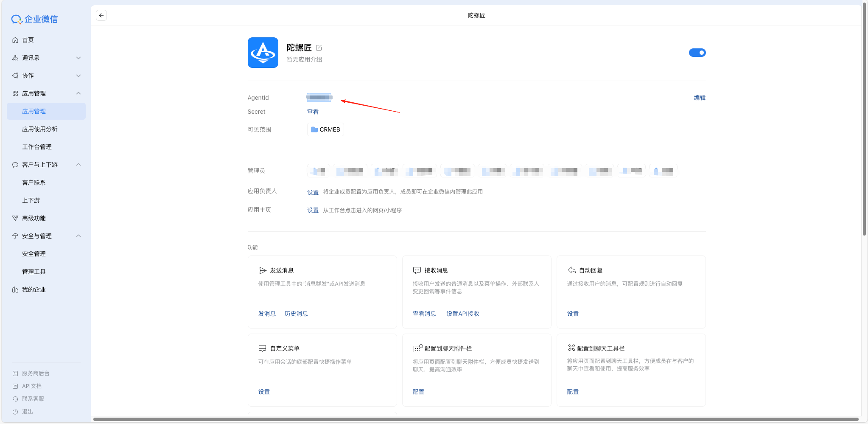Click the 退出 logout entry
The height and width of the screenshot is (424, 868).
point(28,412)
